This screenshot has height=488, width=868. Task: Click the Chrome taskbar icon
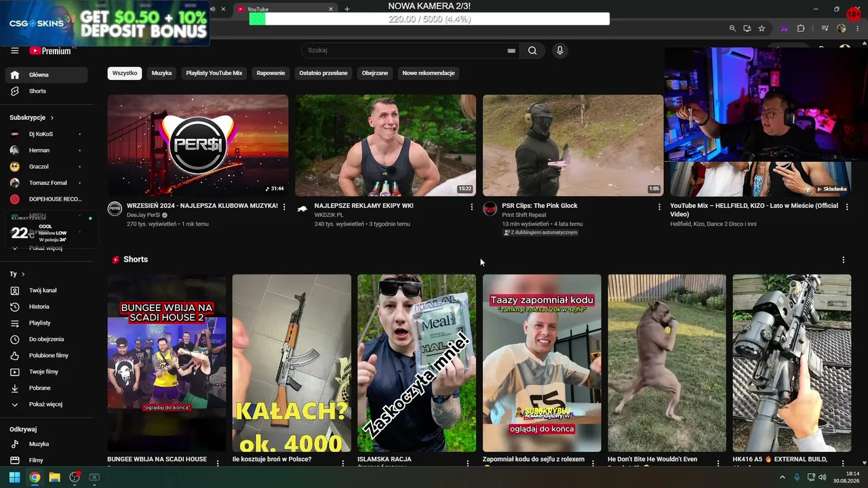pyautogui.click(x=35, y=477)
